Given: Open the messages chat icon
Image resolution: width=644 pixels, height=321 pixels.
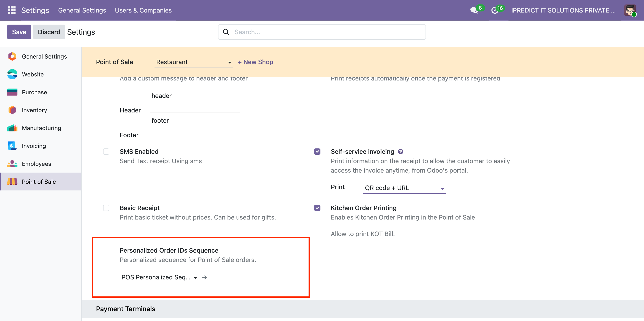Looking at the screenshot, I should 474,10.
